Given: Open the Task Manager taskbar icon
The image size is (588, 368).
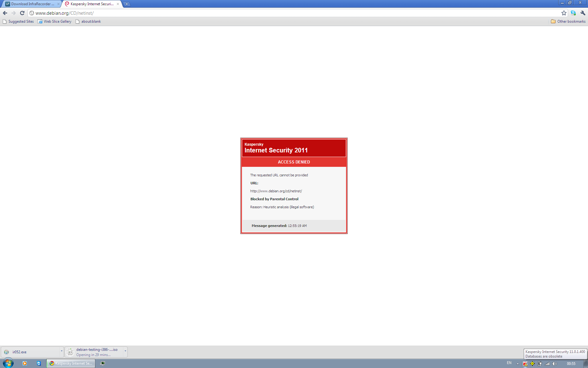Looking at the screenshot, I should 103,363.
